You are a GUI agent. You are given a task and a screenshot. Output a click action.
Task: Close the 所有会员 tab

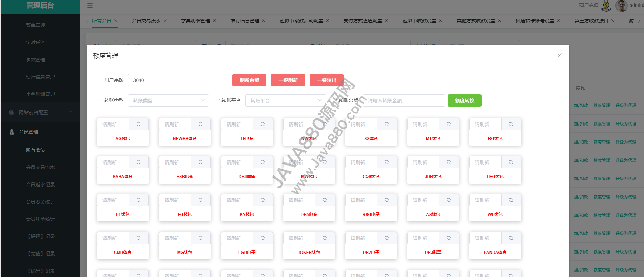[116, 21]
